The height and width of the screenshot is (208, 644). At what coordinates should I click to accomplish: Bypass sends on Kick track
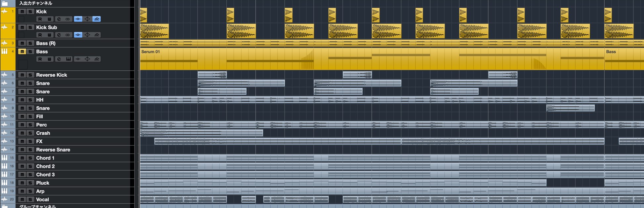(x=97, y=19)
